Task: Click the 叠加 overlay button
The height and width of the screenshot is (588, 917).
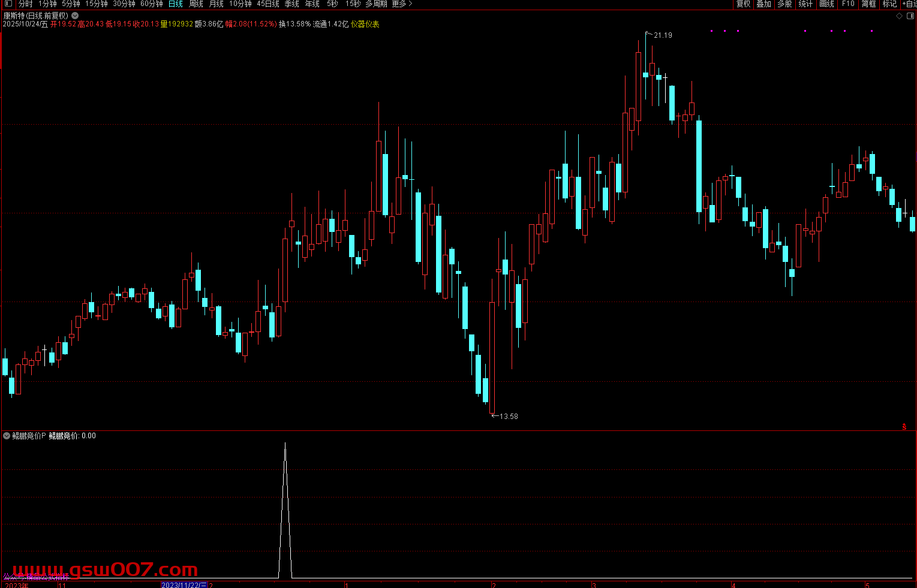Action: pyautogui.click(x=763, y=4)
